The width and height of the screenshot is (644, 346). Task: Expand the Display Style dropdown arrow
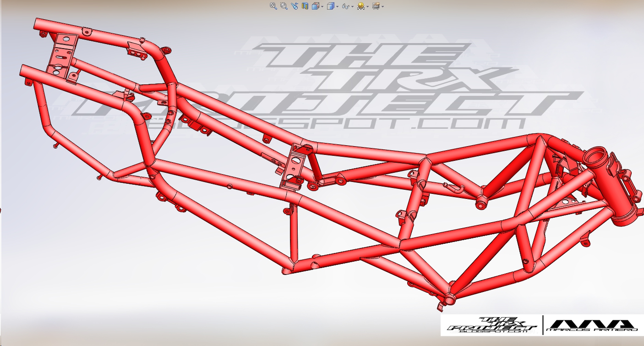tap(338, 6)
